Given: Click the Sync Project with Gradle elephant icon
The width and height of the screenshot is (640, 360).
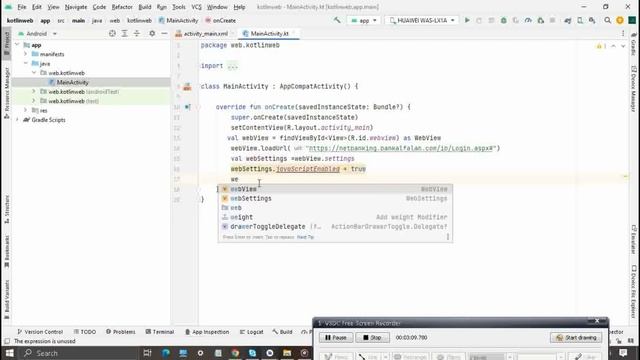Looking at the screenshot, I should pos(567,20).
